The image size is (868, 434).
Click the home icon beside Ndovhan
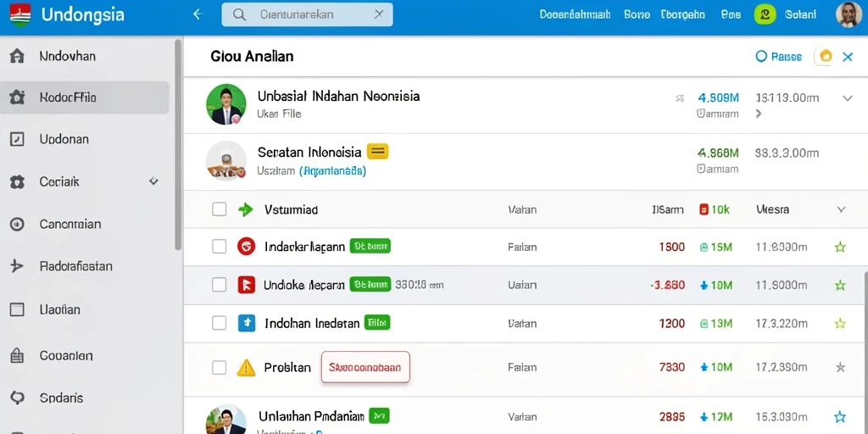[17, 56]
